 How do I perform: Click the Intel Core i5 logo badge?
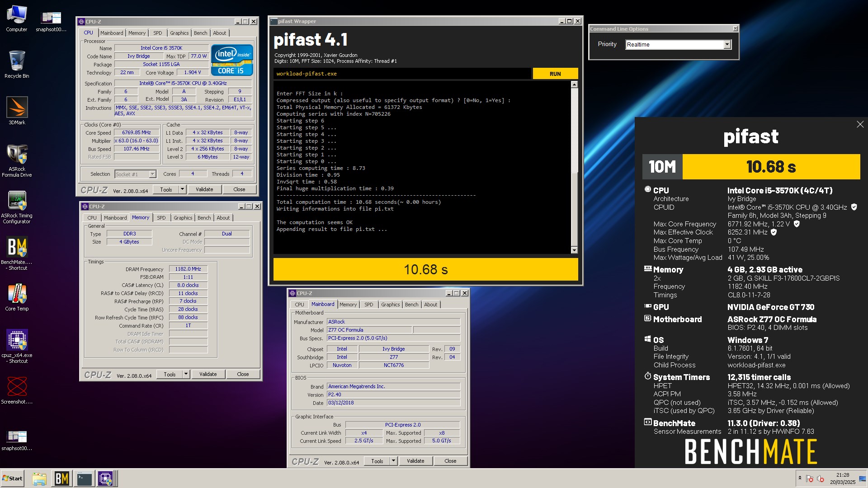(232, 60)
